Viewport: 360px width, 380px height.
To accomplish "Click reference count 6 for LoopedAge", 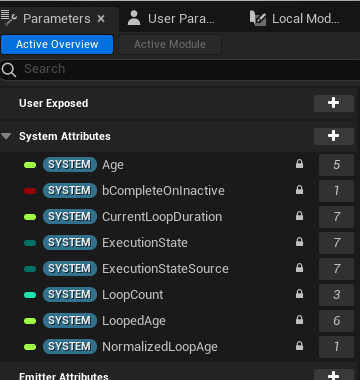I will [336, 321].
